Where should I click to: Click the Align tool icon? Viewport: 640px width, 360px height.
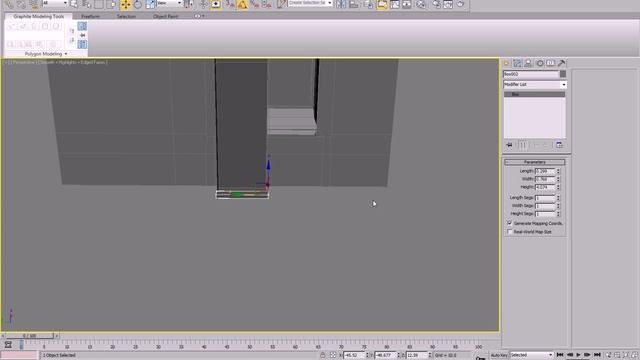[353, 4]
